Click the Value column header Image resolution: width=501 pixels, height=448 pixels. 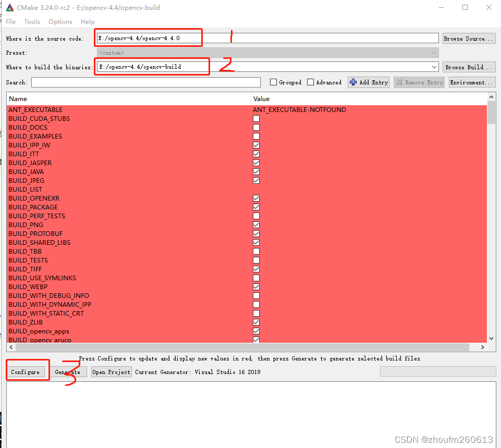[369, 99]
